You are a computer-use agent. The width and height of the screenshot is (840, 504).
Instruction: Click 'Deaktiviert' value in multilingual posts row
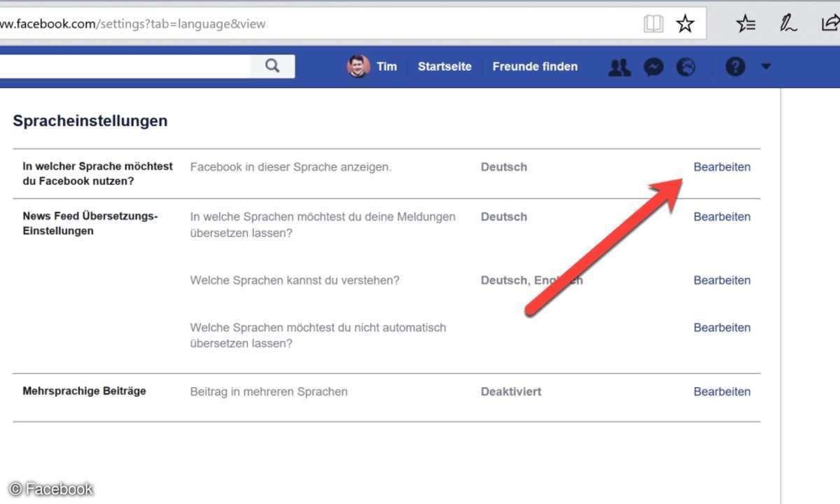tap(511, 391)
